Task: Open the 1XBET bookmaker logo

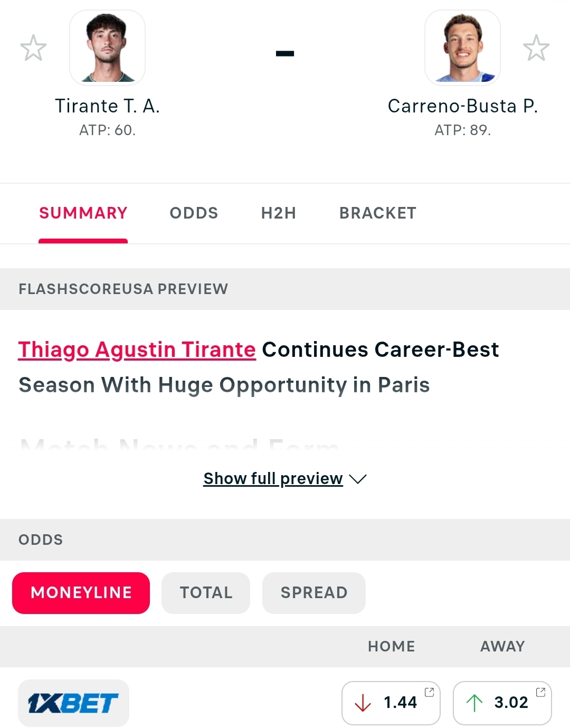Action: point(73,703)
